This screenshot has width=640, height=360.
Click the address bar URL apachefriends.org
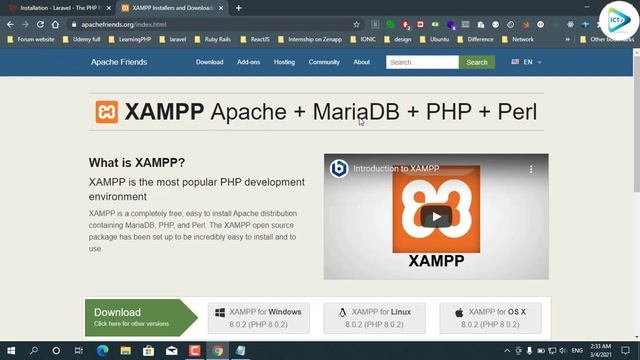coord(124,24)
